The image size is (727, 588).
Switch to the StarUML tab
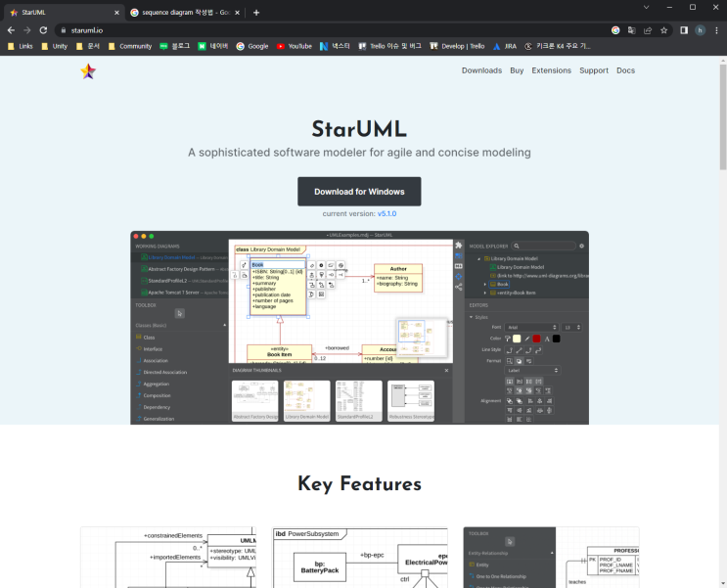coord(63,13)
